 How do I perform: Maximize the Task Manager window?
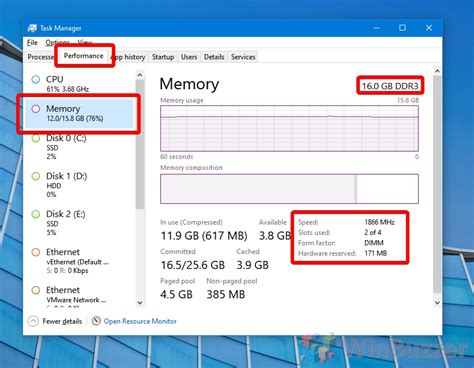[x=402, y=28]
